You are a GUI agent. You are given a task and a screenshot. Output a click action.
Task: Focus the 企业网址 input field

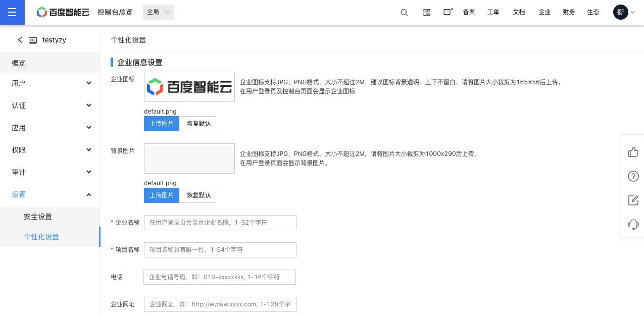(220, 304)
